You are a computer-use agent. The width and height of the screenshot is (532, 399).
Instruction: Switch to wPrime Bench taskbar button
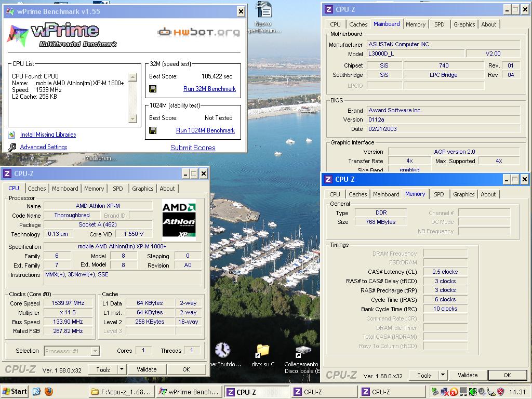pos(190,392)
